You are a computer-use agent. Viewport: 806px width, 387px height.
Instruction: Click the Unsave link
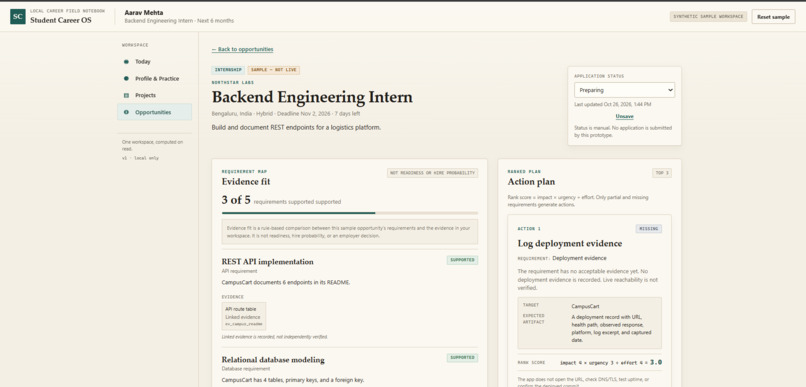[624, 117]
